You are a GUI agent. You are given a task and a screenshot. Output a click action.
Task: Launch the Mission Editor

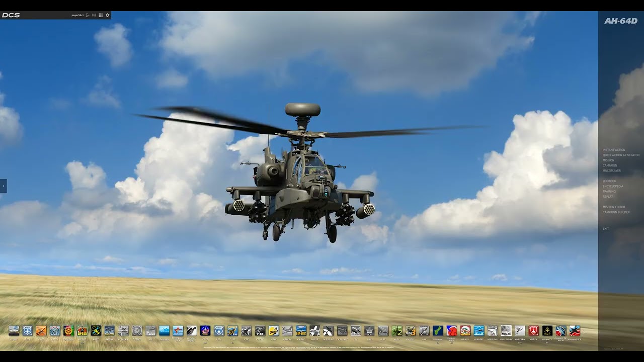(x=614, y=207)
